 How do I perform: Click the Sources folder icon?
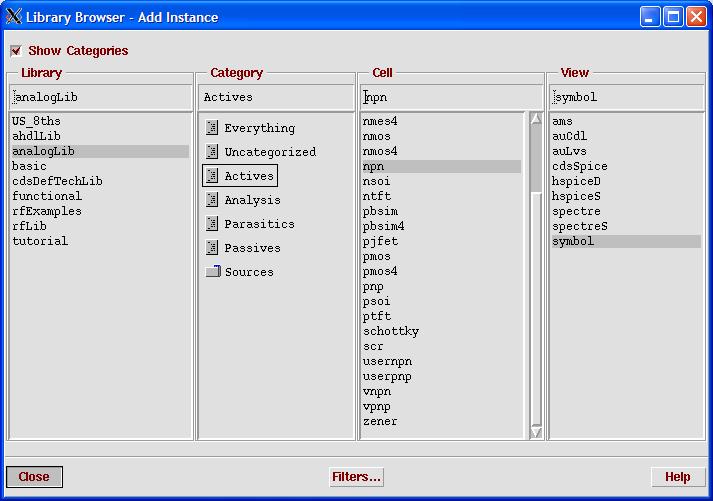(212, 272)
